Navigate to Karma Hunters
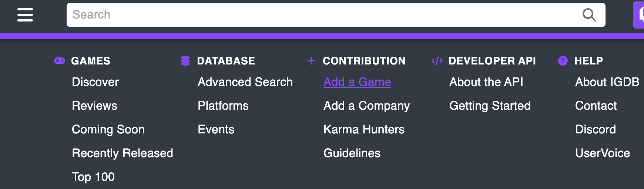Viewport: 644px width, 189px height. (364, 129)
